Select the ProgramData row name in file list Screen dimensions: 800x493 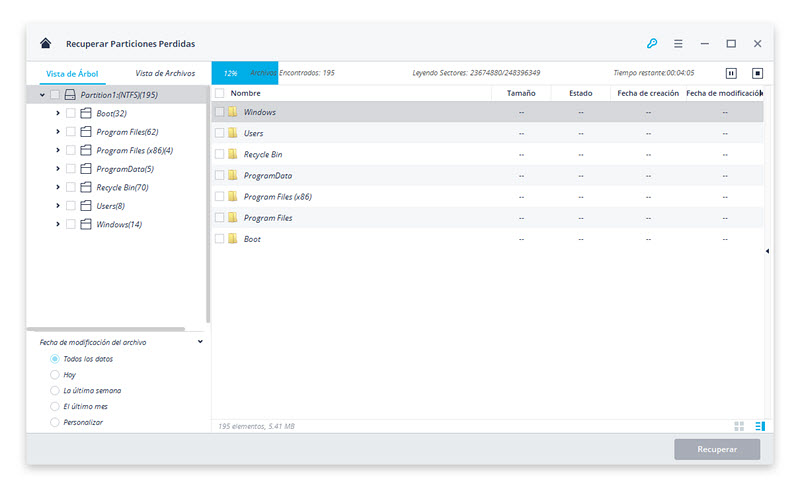pos(268,176)
